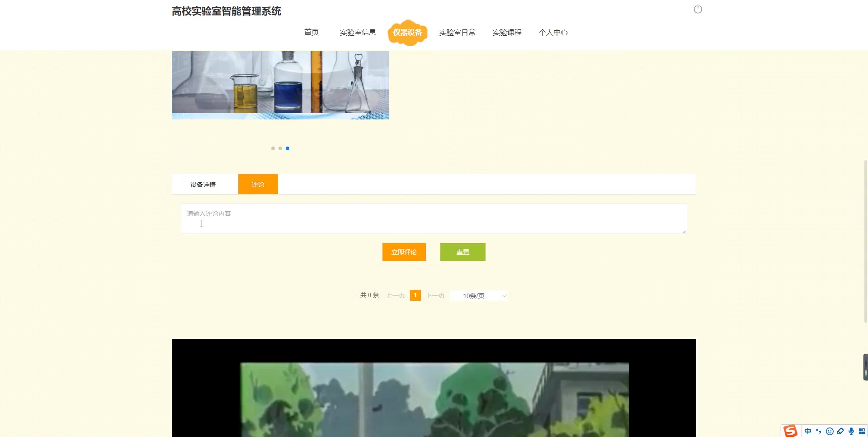This screenshot has width=868, height=437.
Task: Click the 共 0 条 total count text
Action: point(369,295)
